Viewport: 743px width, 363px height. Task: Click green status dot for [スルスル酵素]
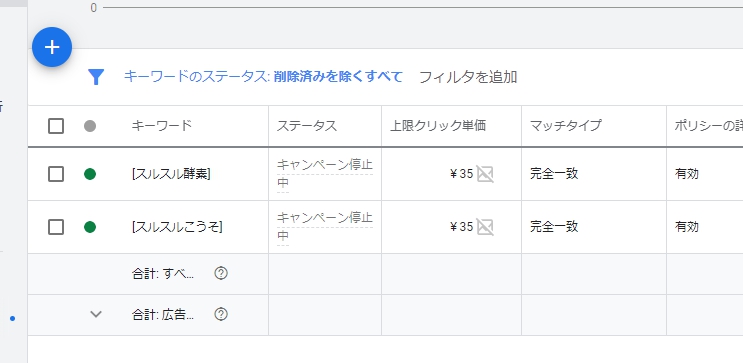coord(90,174)
